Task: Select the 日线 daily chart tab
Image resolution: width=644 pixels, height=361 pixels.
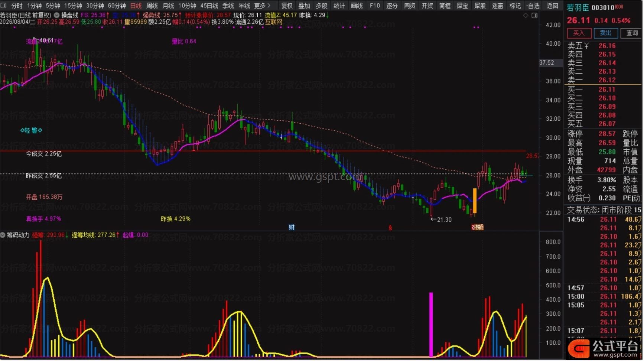Action: pos(136,6)
